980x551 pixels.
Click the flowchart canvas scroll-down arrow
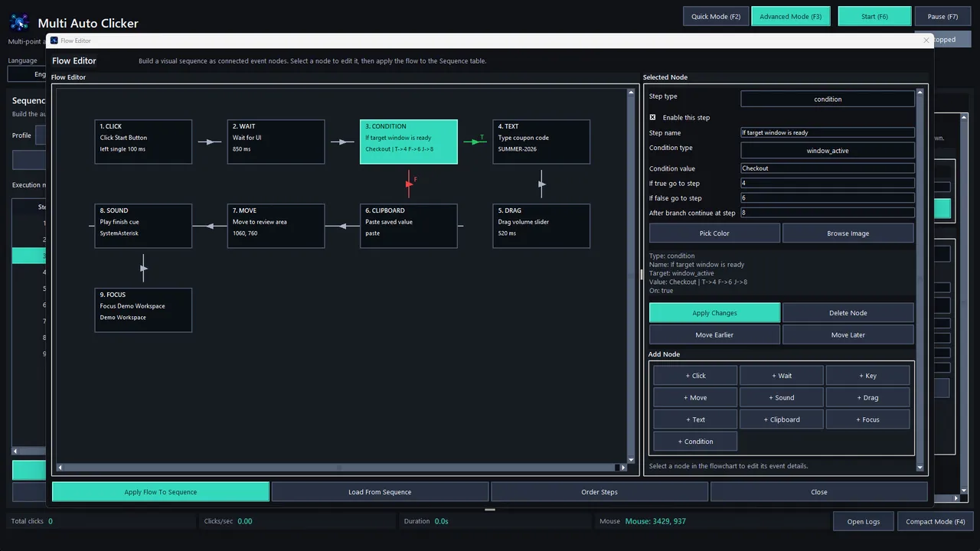point(631,461)
